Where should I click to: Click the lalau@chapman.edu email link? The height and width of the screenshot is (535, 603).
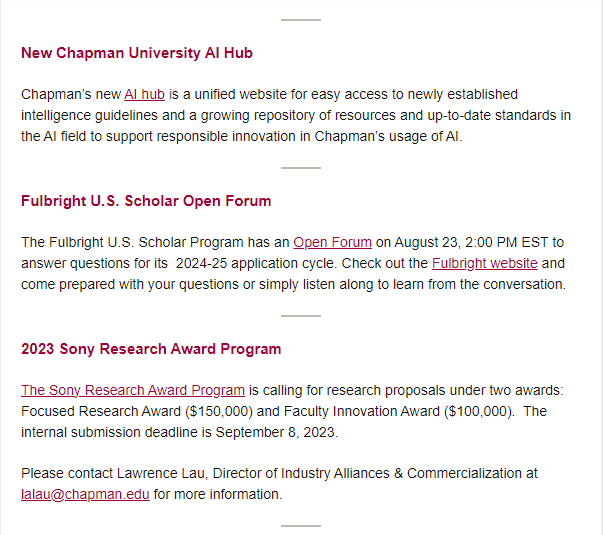coord(85,494)
